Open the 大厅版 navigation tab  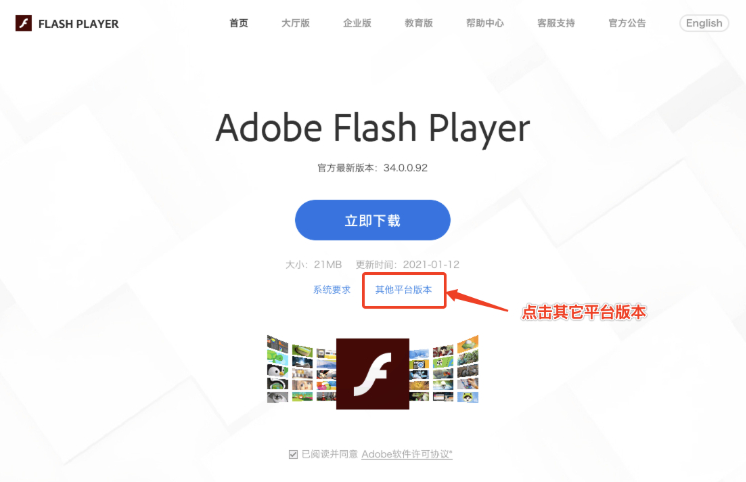(295, 23)
